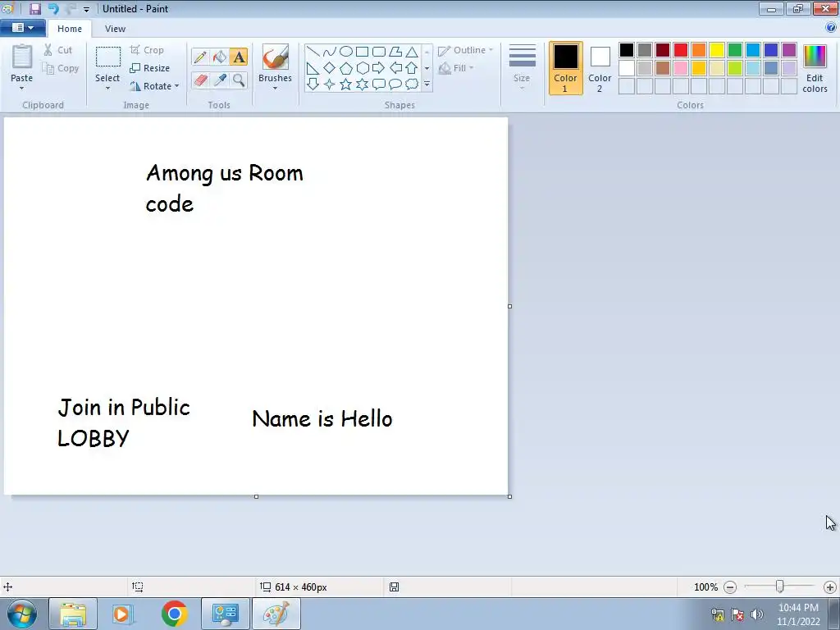Screen dimensions: 840x630
Task: Choose the Down arrow shape
Action: (313, 84)
